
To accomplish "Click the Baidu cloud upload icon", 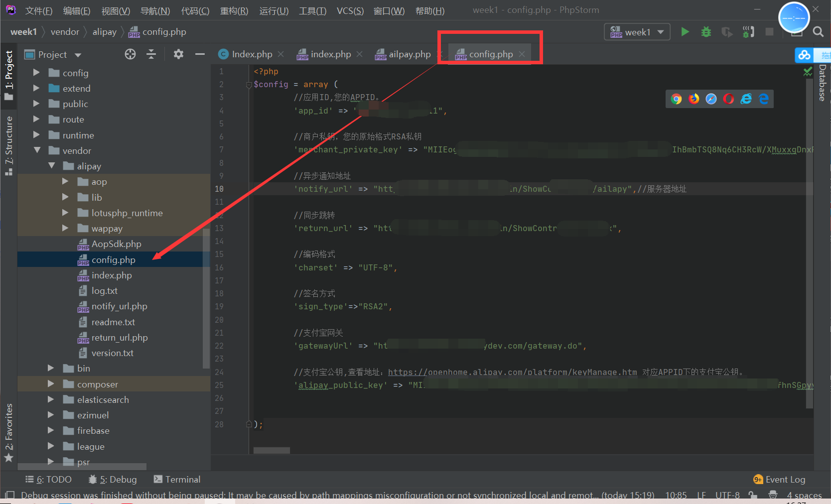I will (x=804, y=55).
